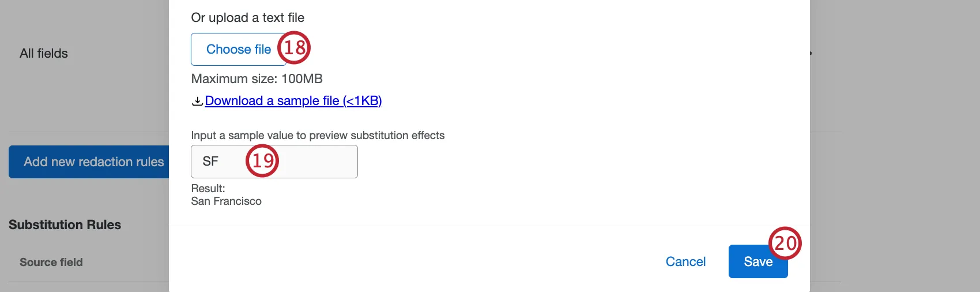Click the Substitution Rules heading

pos(65,225)
